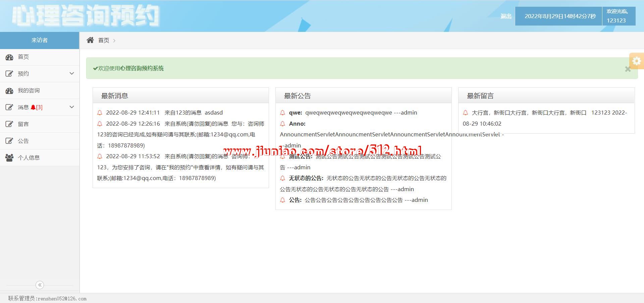
Task: Click the edit icon beside 预约
Action: (x=9, y=74)
